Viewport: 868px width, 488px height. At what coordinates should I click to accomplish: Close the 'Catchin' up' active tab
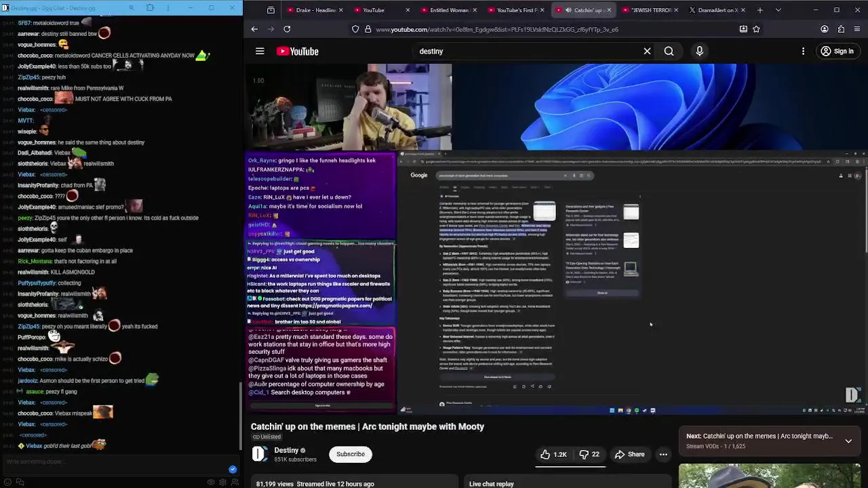(608, 10)
